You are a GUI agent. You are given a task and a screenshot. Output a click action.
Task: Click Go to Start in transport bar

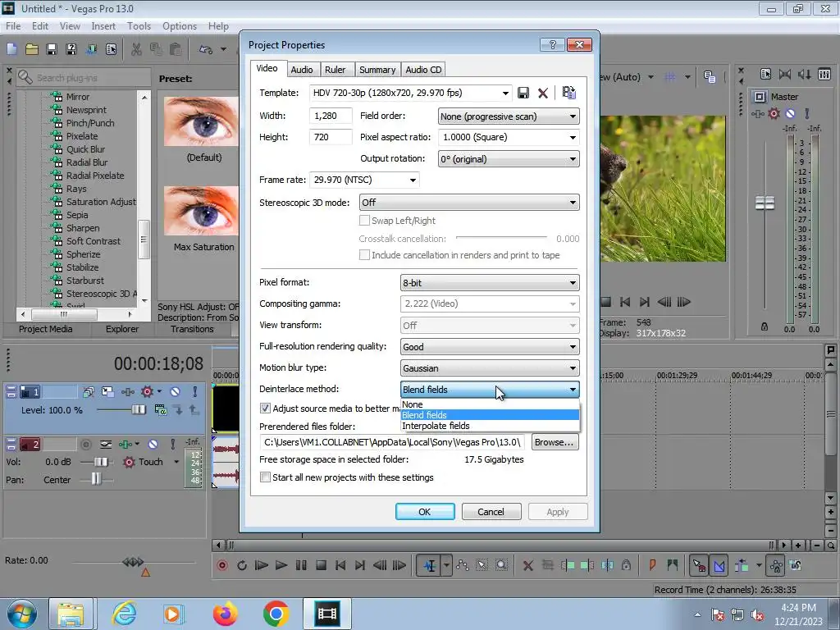tap(340, 565)
